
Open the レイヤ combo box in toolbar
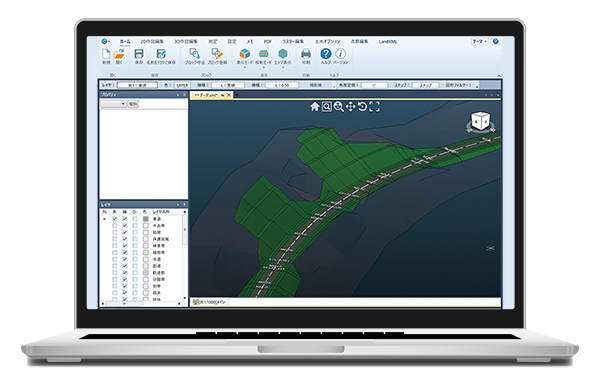point(137,85)
